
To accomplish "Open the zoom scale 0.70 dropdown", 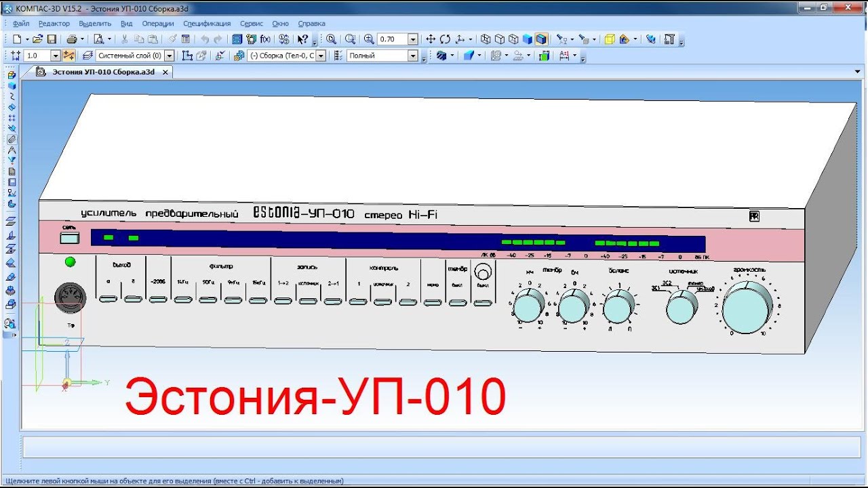I will click(x=413, y=39).
